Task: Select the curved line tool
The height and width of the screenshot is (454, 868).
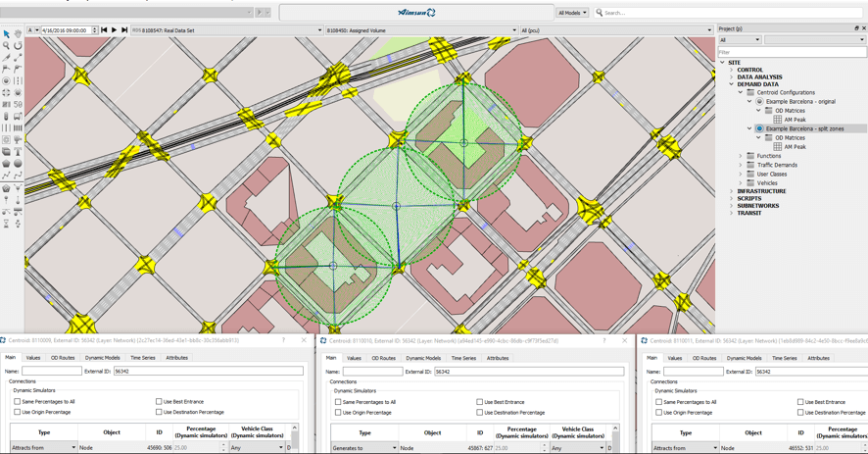Action: (x=18, y=176)
